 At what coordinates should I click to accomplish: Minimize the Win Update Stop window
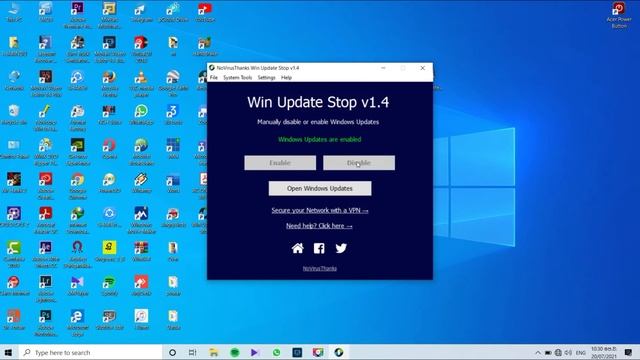(x=383, y=68)
